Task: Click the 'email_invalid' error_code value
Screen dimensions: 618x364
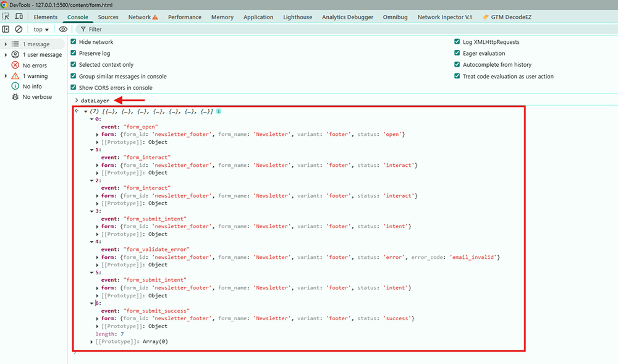Action: (x=473, y=257)
